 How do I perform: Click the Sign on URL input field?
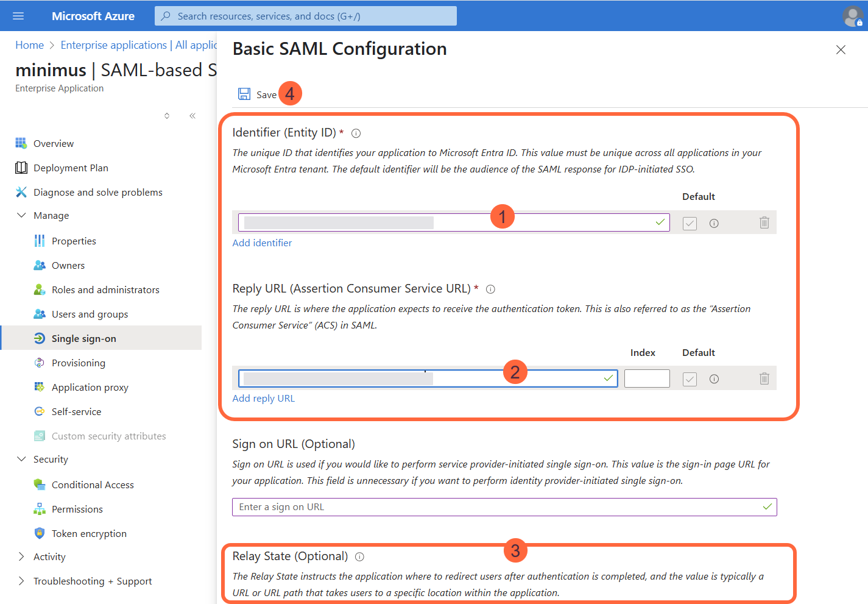coord(504,506)
